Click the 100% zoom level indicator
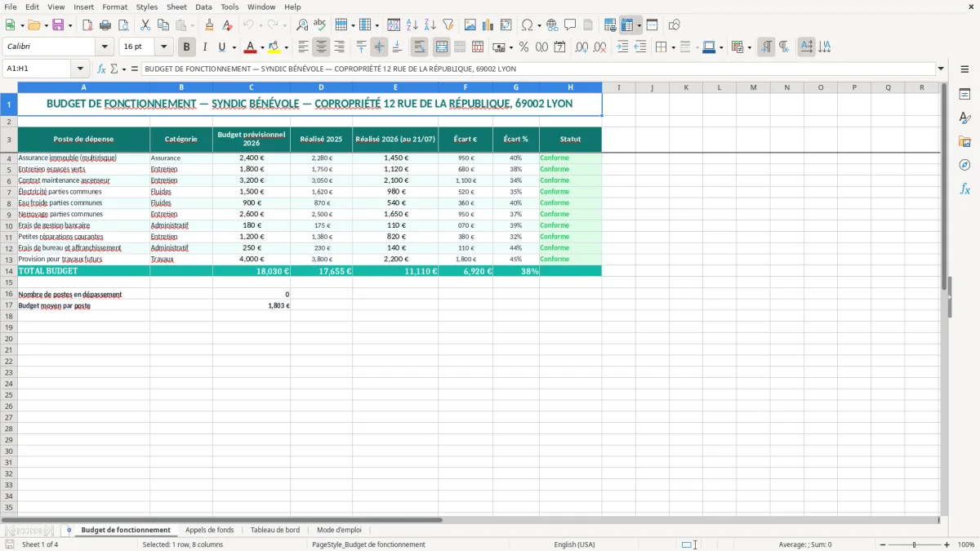The image size is (980, 551). pos(966,544)
